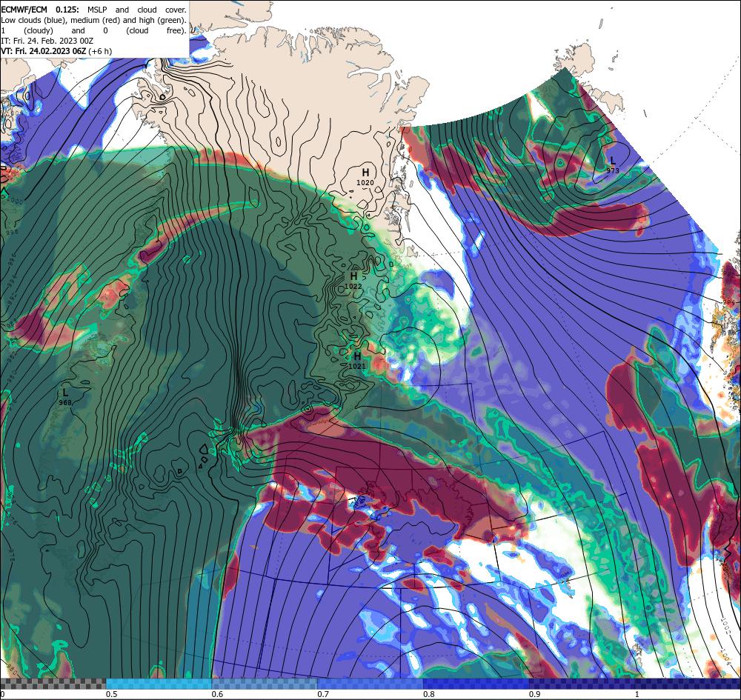Click the 'VT: Fri. 24.02.2023 06Z' line
The image size is (741, 700).
pos(44,51)
